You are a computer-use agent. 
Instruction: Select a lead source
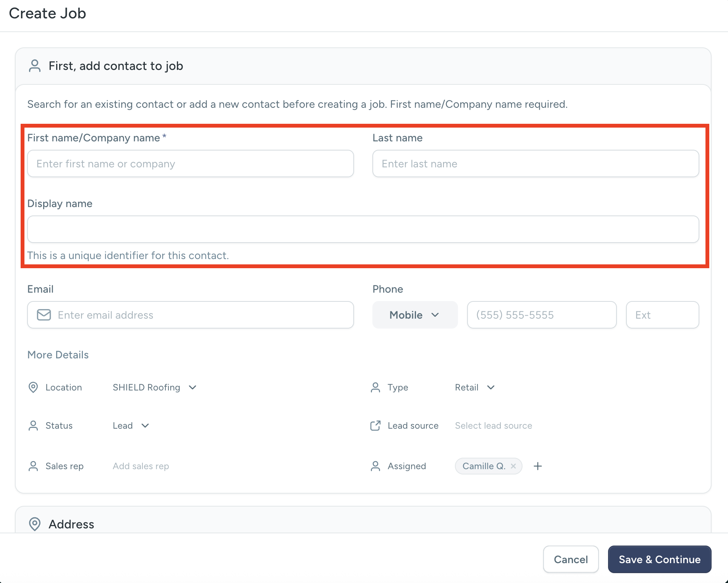(x=493, y=426)
